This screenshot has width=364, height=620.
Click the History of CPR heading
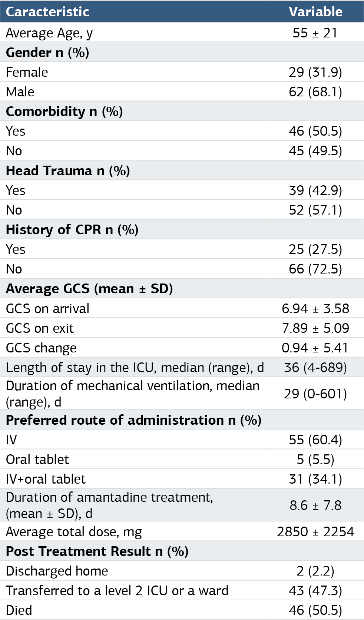[x=72, y=230]
